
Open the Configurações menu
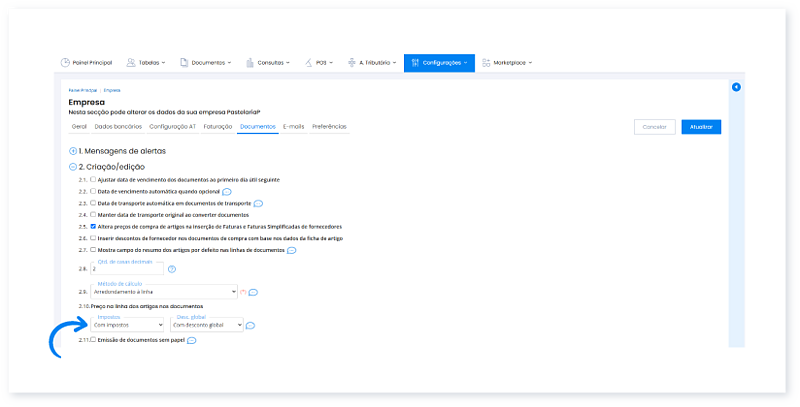(439, 62)
